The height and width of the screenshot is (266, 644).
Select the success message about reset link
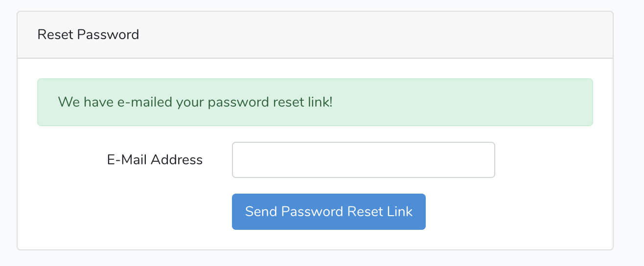[195, 102]
